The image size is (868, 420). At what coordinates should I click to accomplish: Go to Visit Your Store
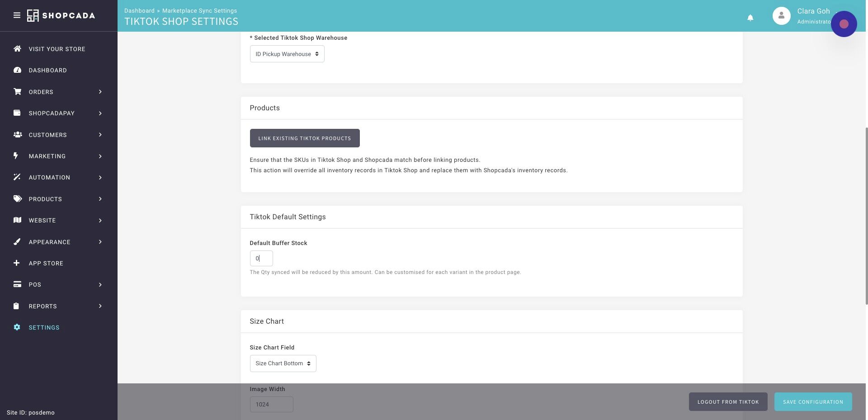(x=57, y=49)
